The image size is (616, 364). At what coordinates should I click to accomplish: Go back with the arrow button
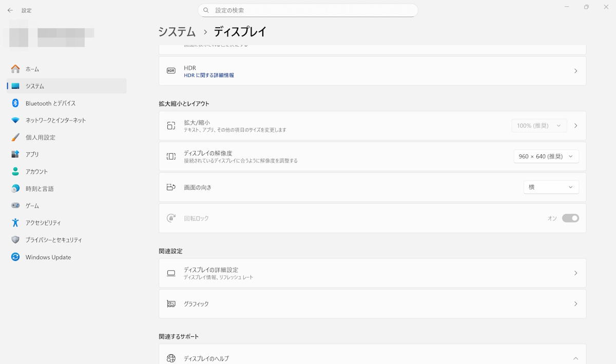click(x=10, y=10)
